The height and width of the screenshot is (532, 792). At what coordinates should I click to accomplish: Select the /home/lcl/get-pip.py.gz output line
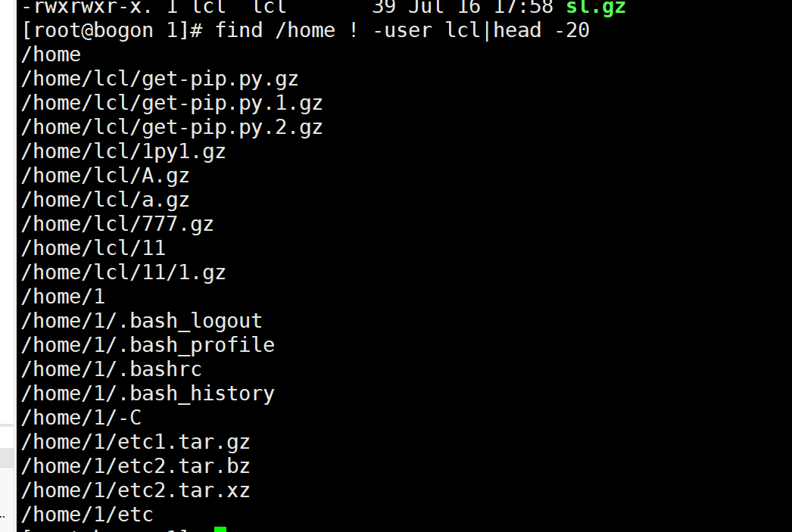(160, 79)
